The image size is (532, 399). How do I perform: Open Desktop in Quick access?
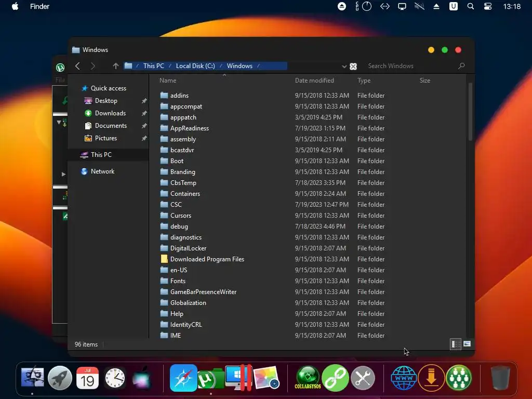pos(106,101)
